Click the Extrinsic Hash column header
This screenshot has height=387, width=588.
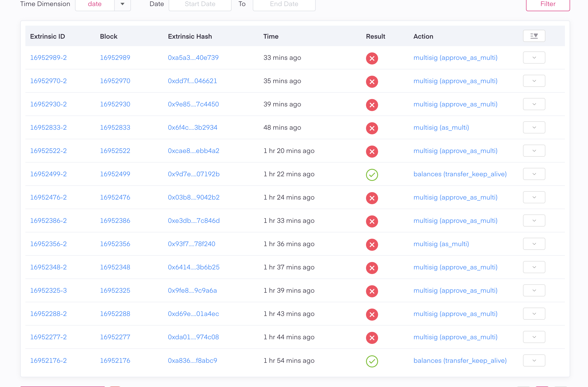[190, 36]
